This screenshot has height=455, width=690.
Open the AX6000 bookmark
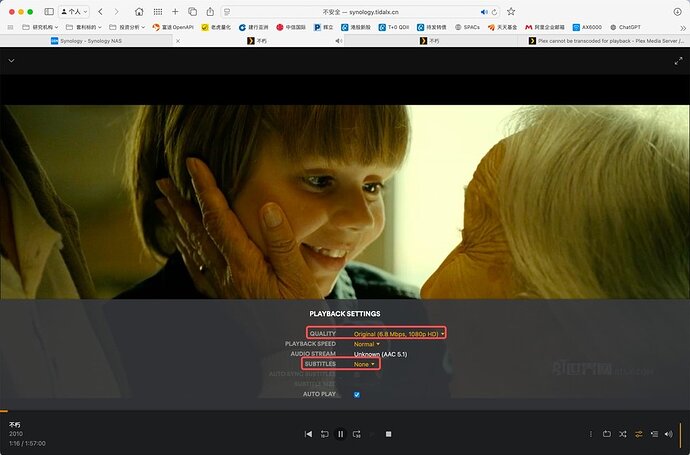pos(587,27)
